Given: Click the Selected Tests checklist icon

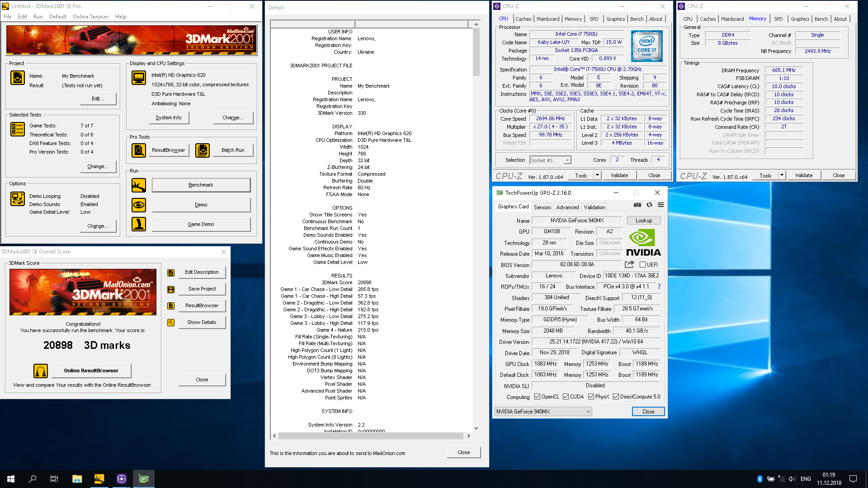Looking at the screenshot, I should 18,129.
